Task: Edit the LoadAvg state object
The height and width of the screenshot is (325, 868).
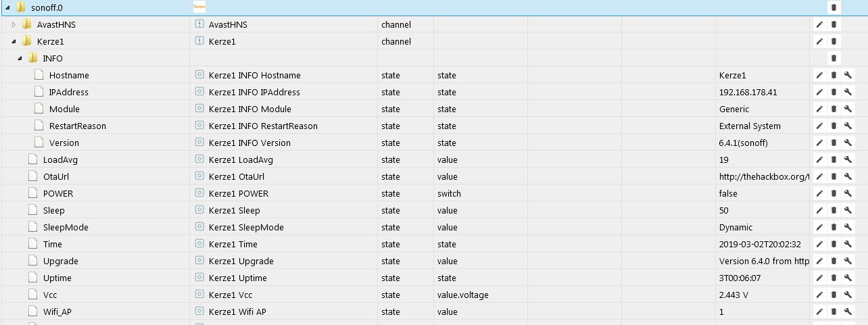Action: pos(819,159)
